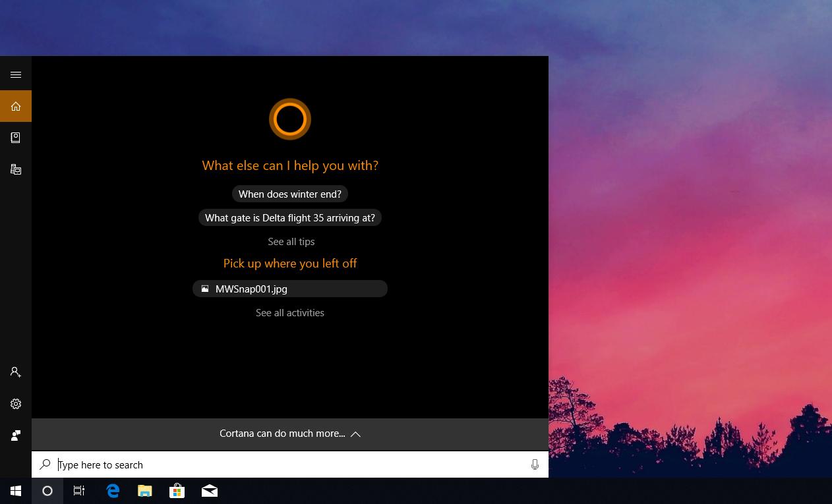The height and width of the screenshot is (504, 832).
Task: Launch Microsoft Edge from the taskbar
Action: tap(113, 491)
